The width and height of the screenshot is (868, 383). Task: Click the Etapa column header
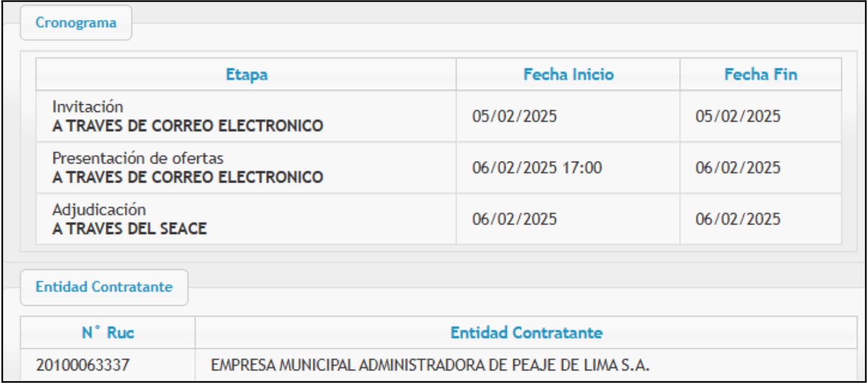click(246, 75)
